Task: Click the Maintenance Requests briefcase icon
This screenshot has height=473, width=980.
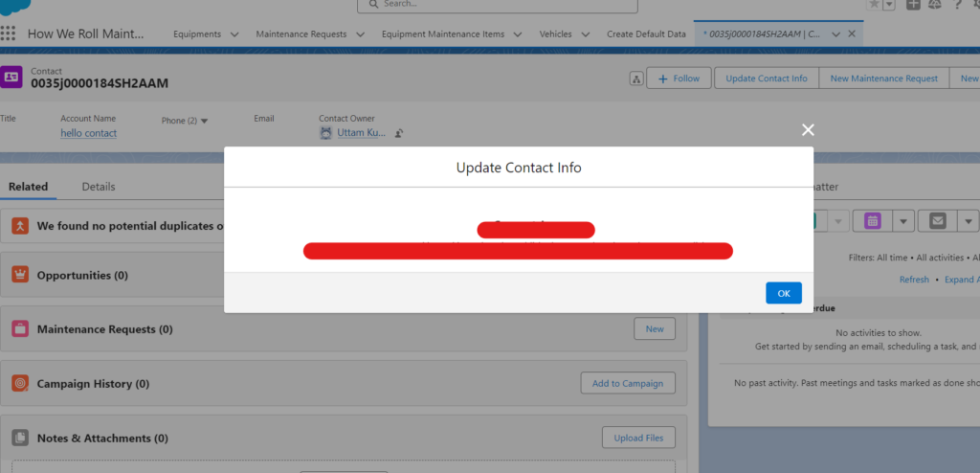Action: [x=20, y=328]
